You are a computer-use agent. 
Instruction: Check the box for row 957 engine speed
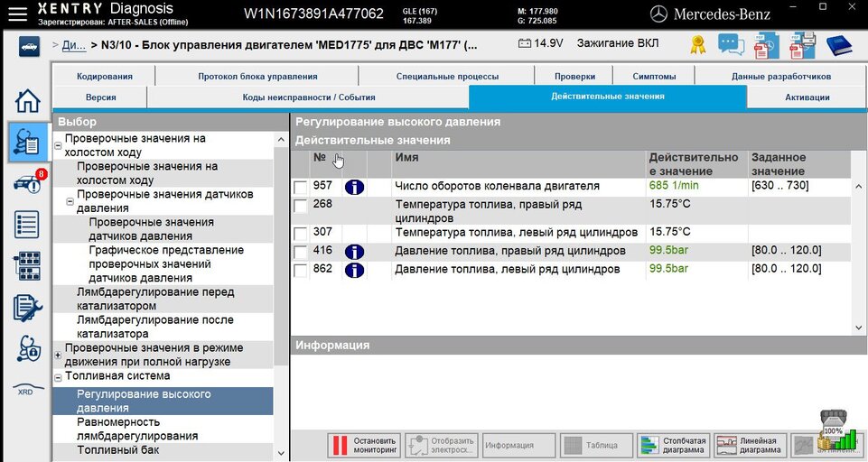coord(301,187)
